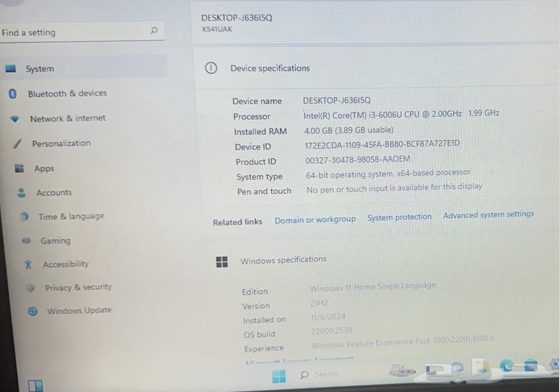Select the Edition value Windows 11 Home Single Language
The height and width of the screenshot is (392, 559).
(373, 286)
